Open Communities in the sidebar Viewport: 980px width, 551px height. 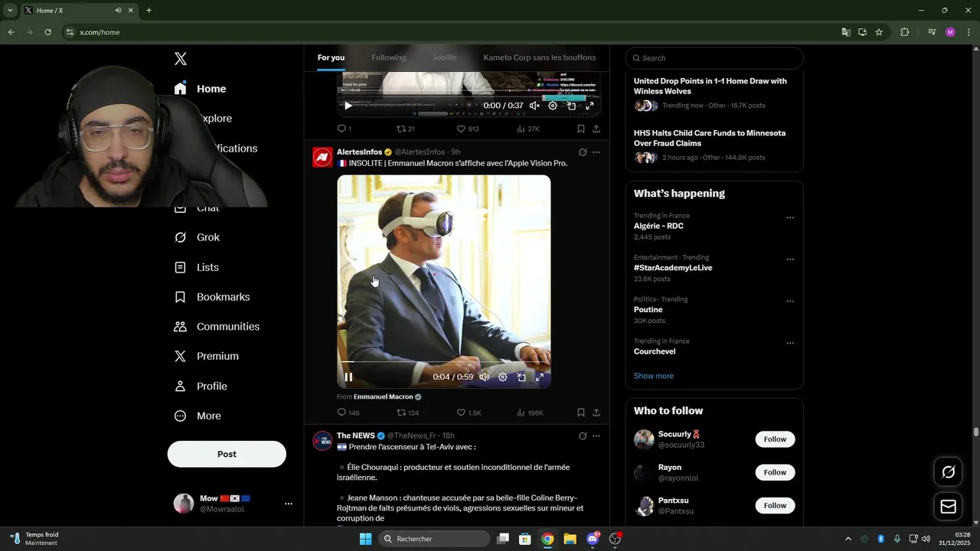217,327
